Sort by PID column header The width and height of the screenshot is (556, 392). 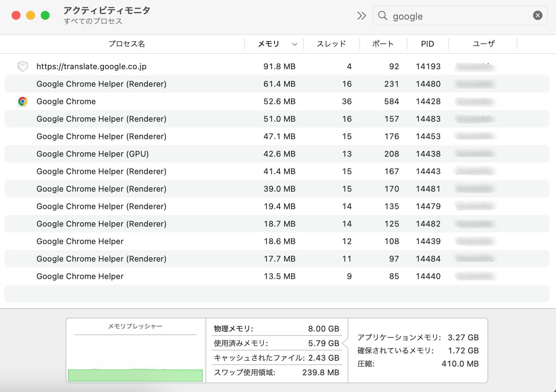pos(427,44)
